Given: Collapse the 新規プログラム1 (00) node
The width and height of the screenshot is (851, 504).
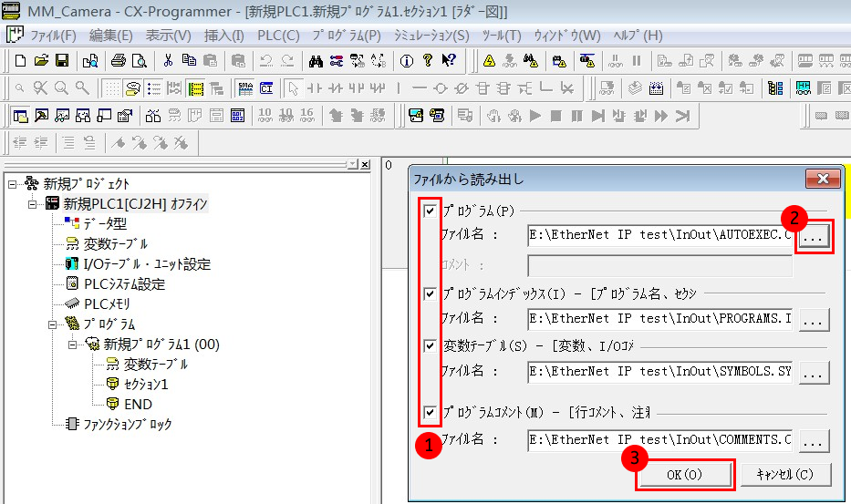Looking at the screenshot, I should coord(73,345).
